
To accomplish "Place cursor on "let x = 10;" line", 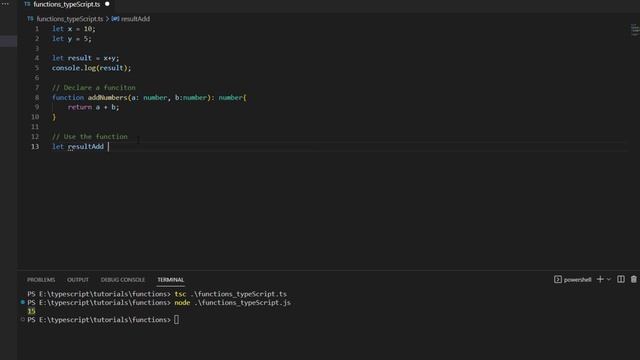I will coord(73,29).
